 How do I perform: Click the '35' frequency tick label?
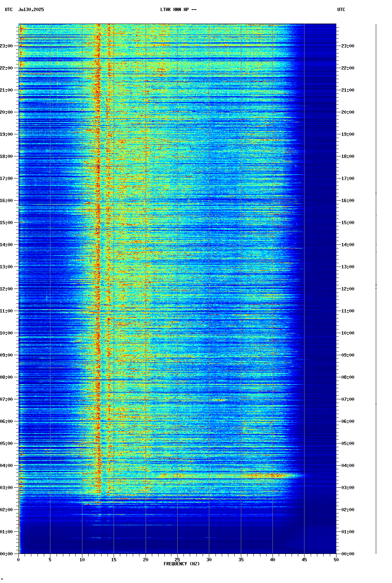tap(241, 560)
